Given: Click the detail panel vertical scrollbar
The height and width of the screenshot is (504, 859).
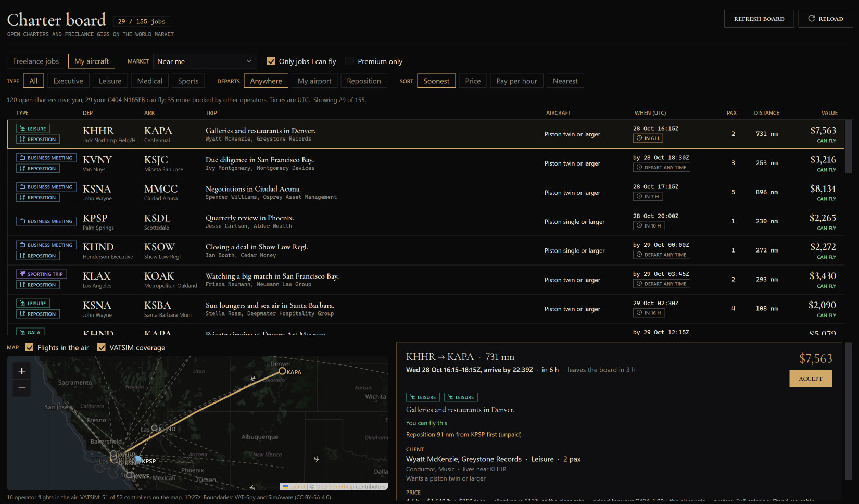Looking at the screenshot, I should pos(849,411).
